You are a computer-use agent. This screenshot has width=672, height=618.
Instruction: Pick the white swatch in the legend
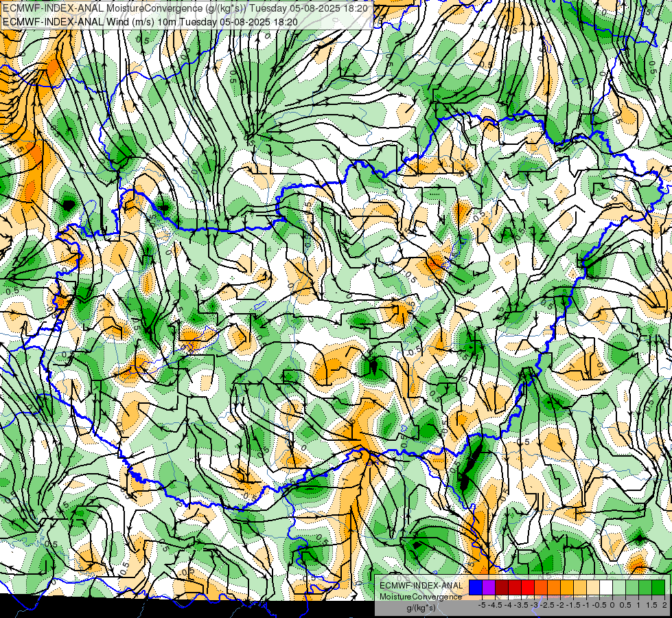606,587
